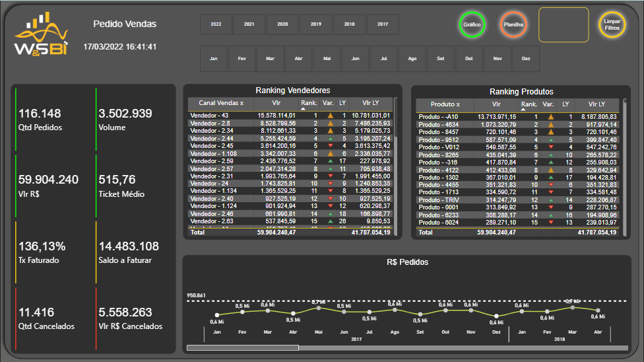Sort vendedores by Canal Vendas x column
The width and height of the screenshot is (644, 362).
221,103
